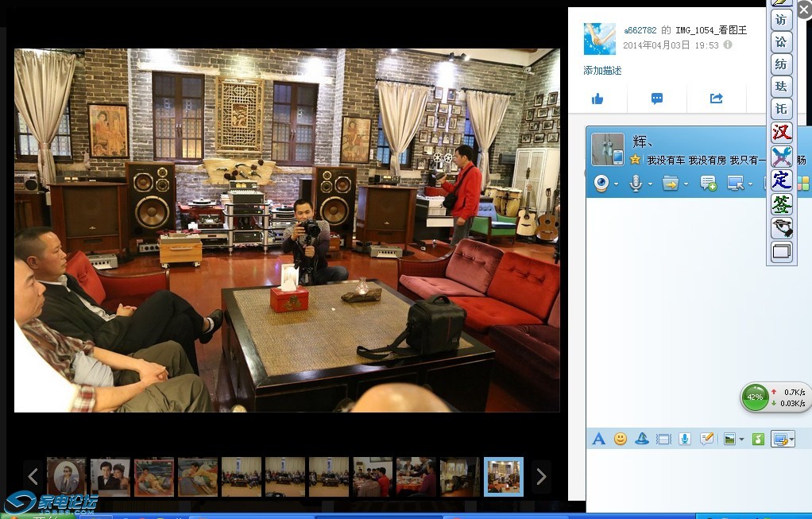Open the photo comment bubble icon

coord(657,99)
